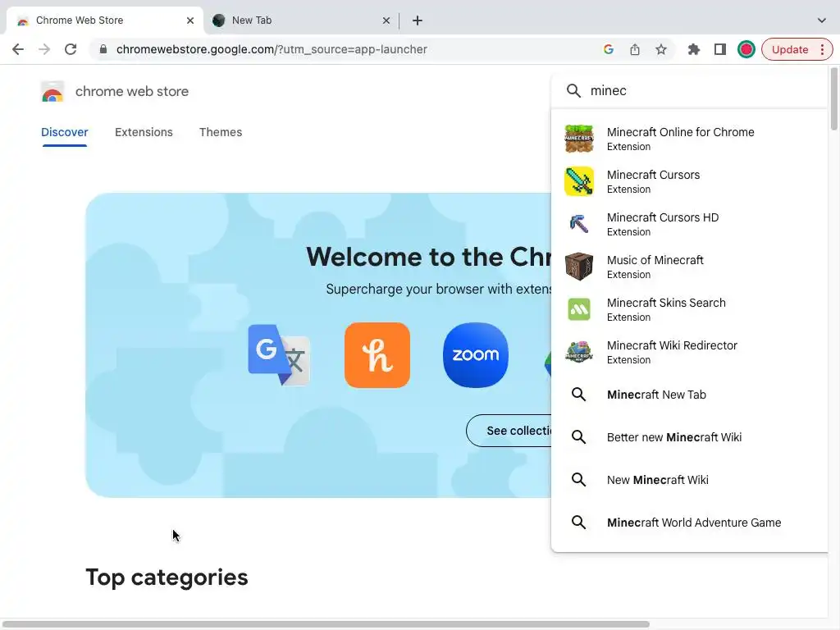
Task: Click the Welcome banner heading
Action: (x=428, y=257)
